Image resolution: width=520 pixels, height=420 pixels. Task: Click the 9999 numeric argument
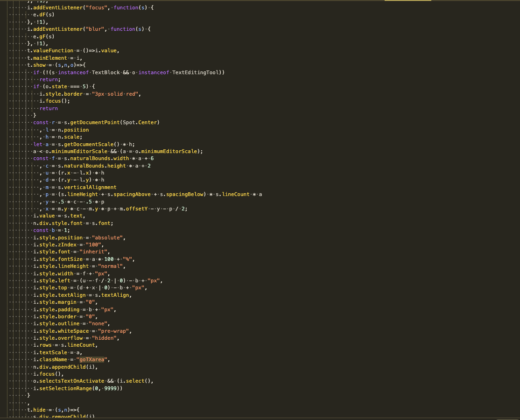tap(110, 389)
